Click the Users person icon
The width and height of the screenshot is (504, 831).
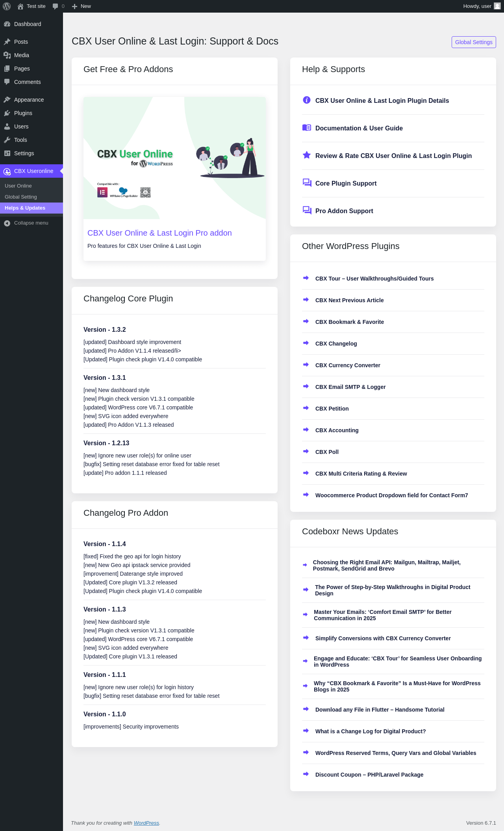[7, 126]
